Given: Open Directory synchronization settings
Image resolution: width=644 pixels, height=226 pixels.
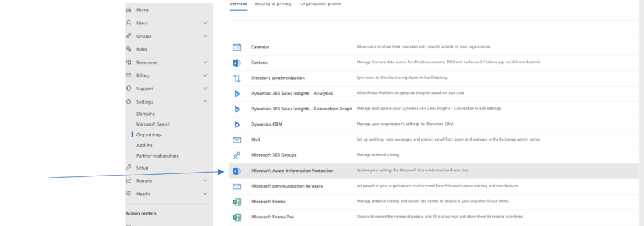Looking at the screenshot, I should pyautogui.click(x=278, y=78).
